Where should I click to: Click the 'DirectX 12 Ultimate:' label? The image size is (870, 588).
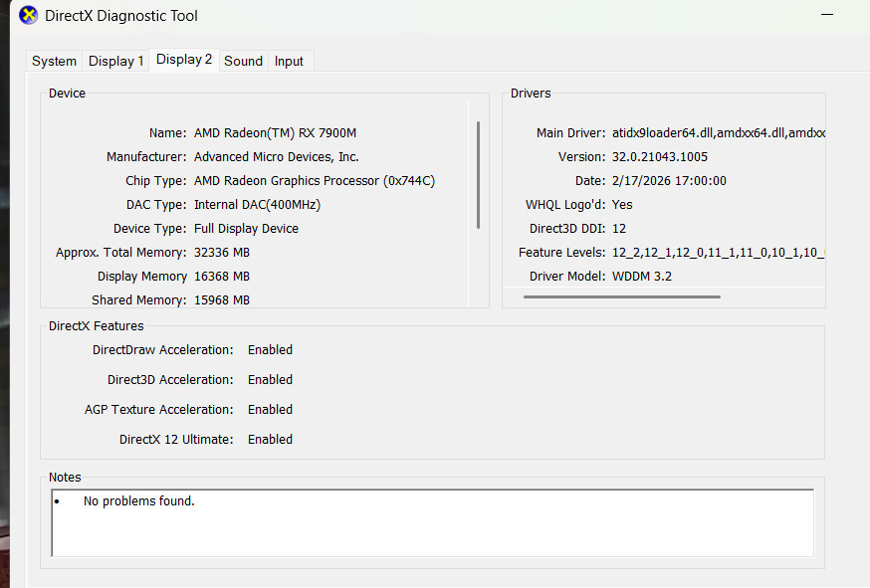[x=176, y=440]
